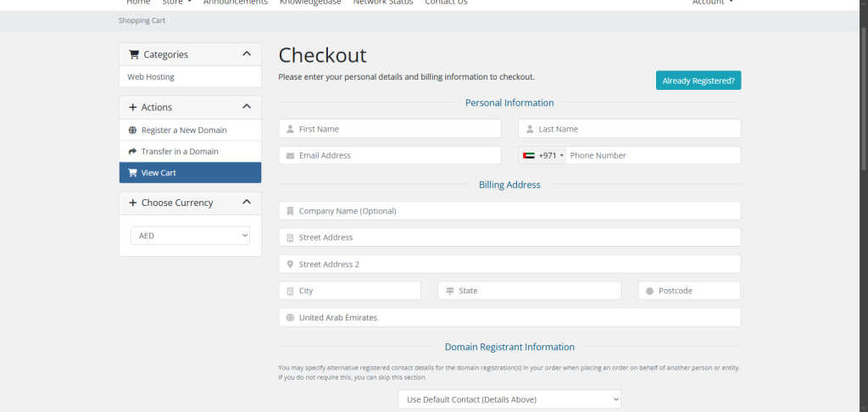Focus the Phone Number input field

654,156
